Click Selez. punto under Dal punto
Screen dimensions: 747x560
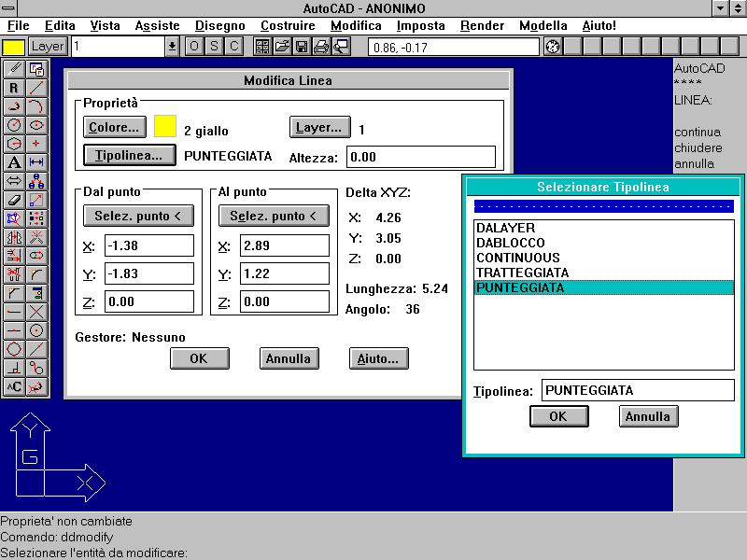(x=138, y=216)
